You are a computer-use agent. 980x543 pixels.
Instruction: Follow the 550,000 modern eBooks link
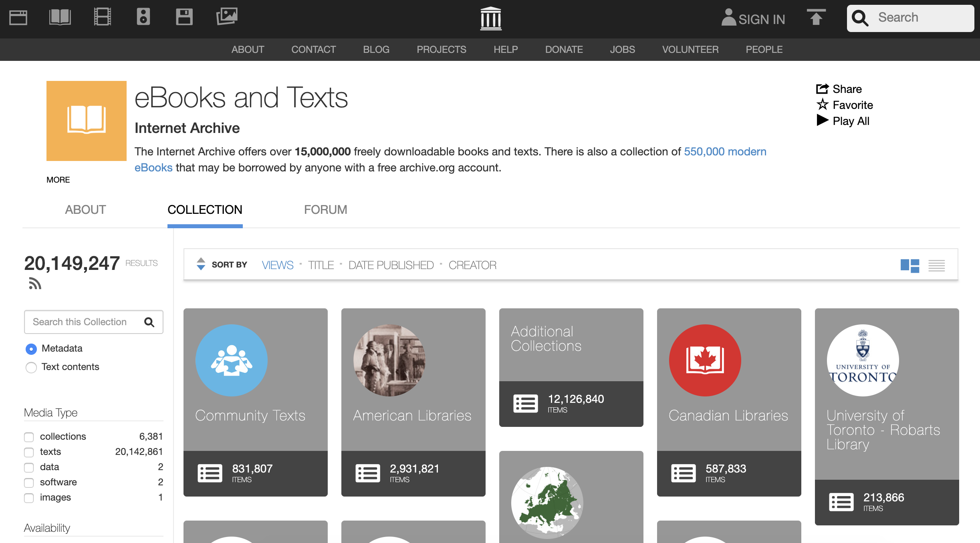[x=724, y=152]
